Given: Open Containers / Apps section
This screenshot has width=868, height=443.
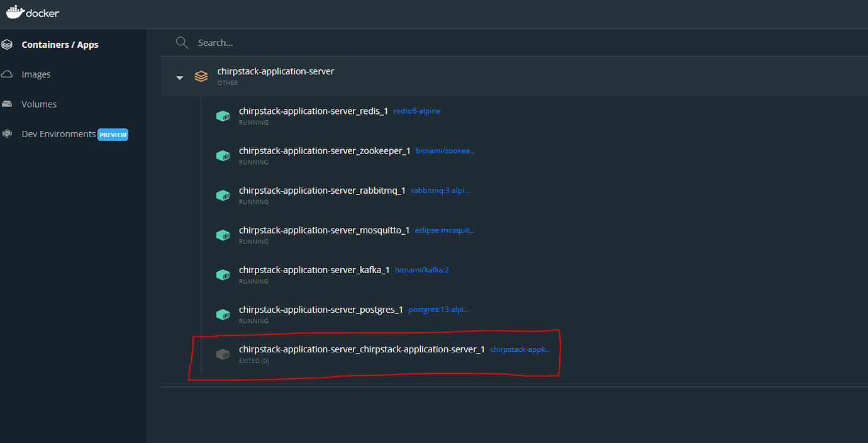Looking at the screenshot, I should (x=60, y=45).
